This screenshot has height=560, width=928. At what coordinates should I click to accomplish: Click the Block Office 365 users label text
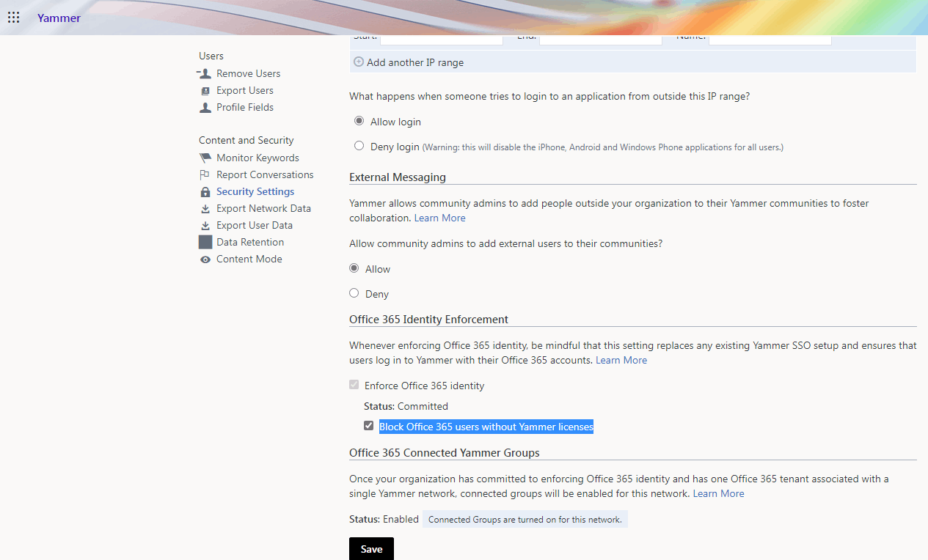tap(486, 427)
